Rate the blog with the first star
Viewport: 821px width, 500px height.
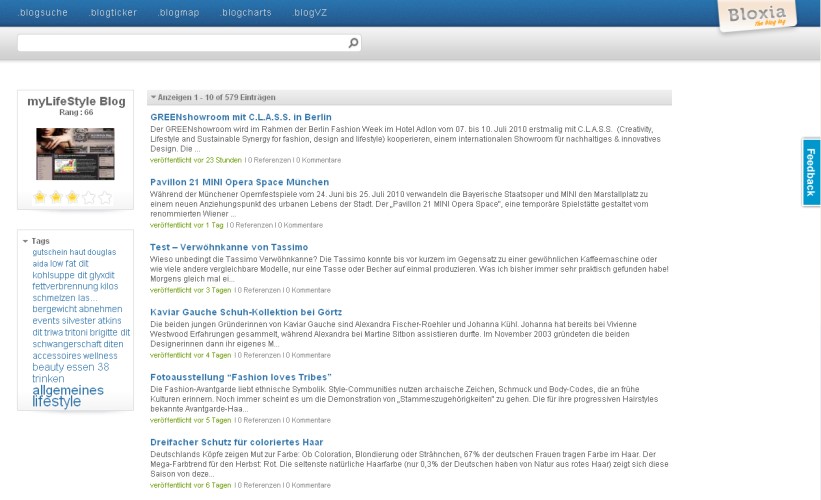(40, 197)
